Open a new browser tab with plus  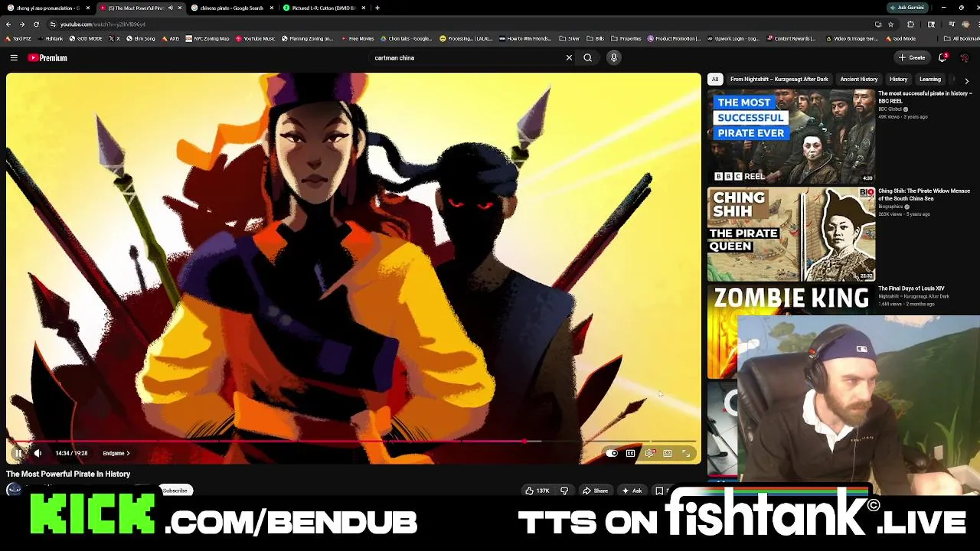click(x=377, y=8)
